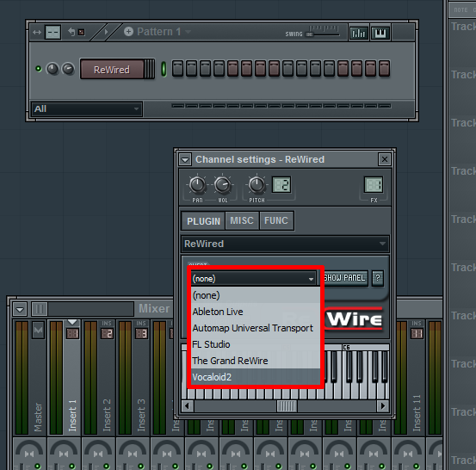Select Automap Universal Transport from the list
476x470 pixels.
tap(256, 328)
